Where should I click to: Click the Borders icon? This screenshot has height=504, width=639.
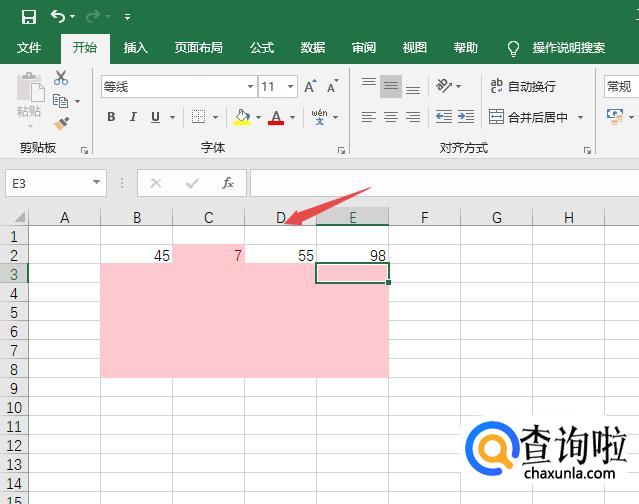[x=198, y=117]
